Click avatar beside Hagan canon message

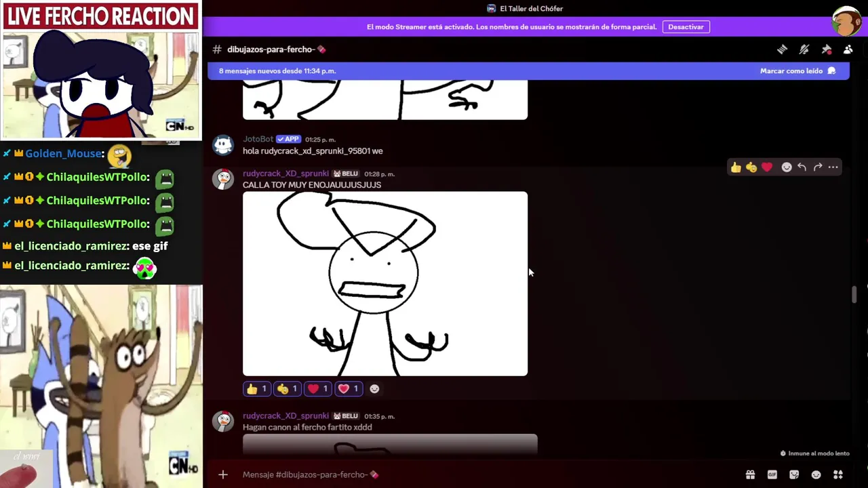223,422
